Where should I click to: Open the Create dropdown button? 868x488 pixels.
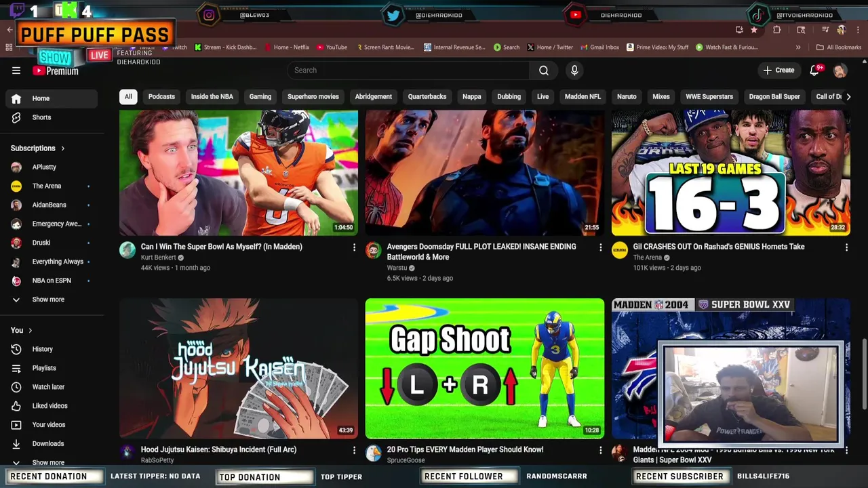point(778,70)
